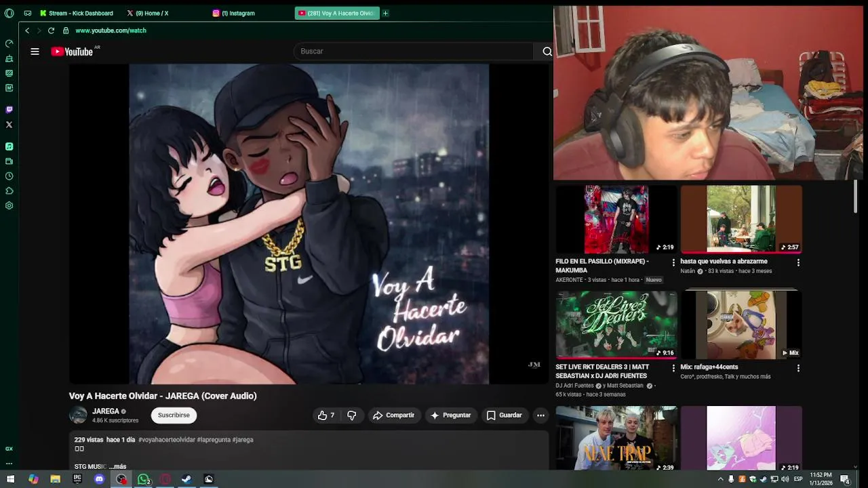Dislike the video with thumbs-down
The image size is (868, 488).
point(352,415)
